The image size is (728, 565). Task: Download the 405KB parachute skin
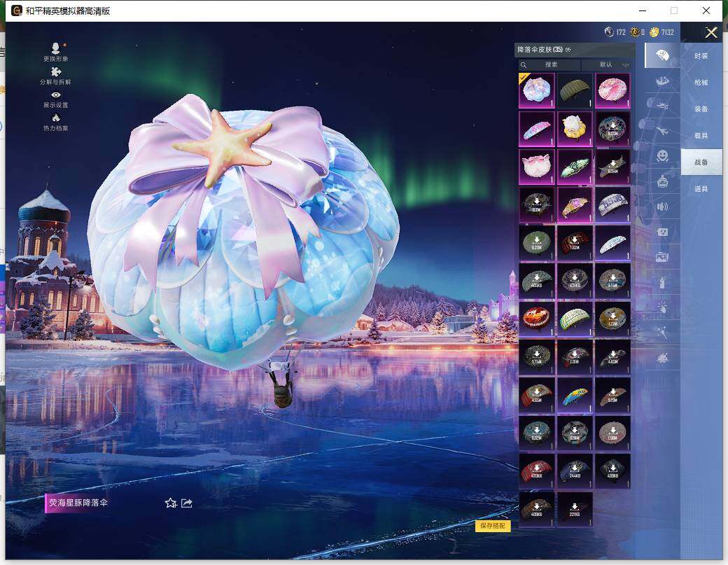[536, 281]
